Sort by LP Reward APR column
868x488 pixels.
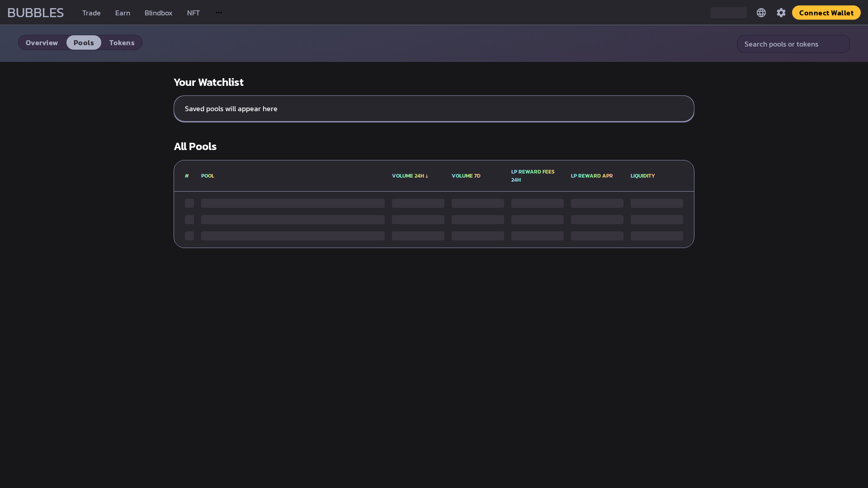coord(592,176)
